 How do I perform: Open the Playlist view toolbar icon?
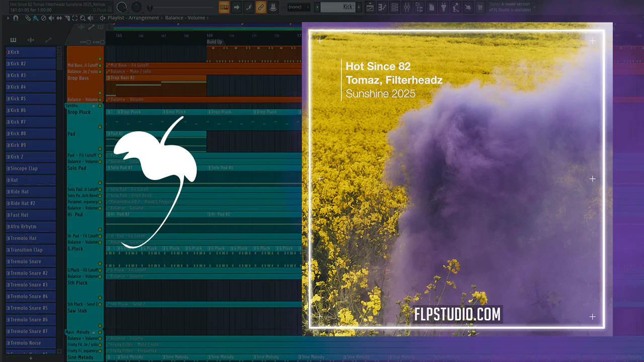370,7
